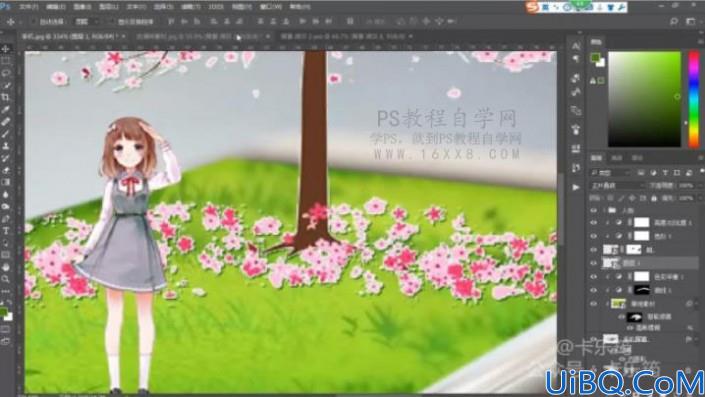705x397 pixels.
Task: Open the Auto-Select target dropdown
Action: [86, 22]
